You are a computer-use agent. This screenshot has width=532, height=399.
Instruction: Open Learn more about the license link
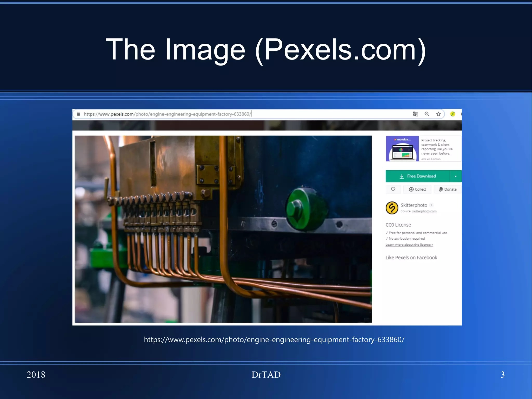tap(409, 245)
